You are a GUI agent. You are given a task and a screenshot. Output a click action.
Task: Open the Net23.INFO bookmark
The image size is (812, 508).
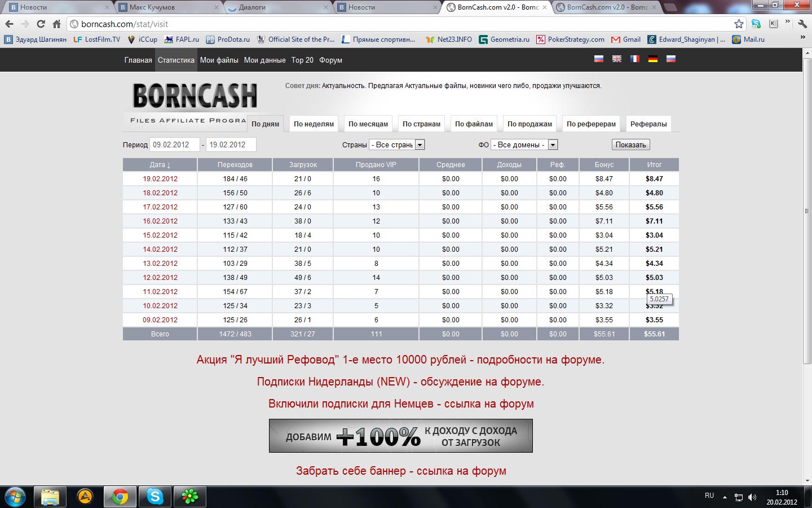point(449,40)
